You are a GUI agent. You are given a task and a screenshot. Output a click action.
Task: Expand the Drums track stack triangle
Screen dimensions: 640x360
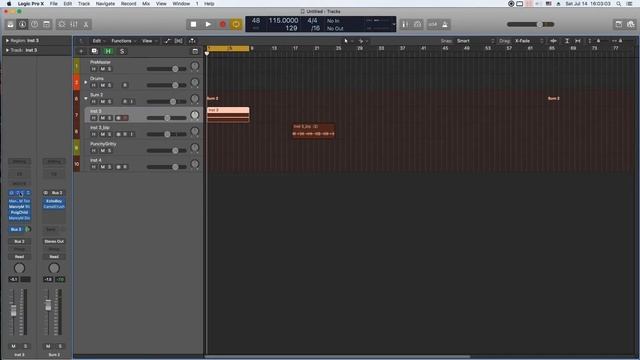86,82
